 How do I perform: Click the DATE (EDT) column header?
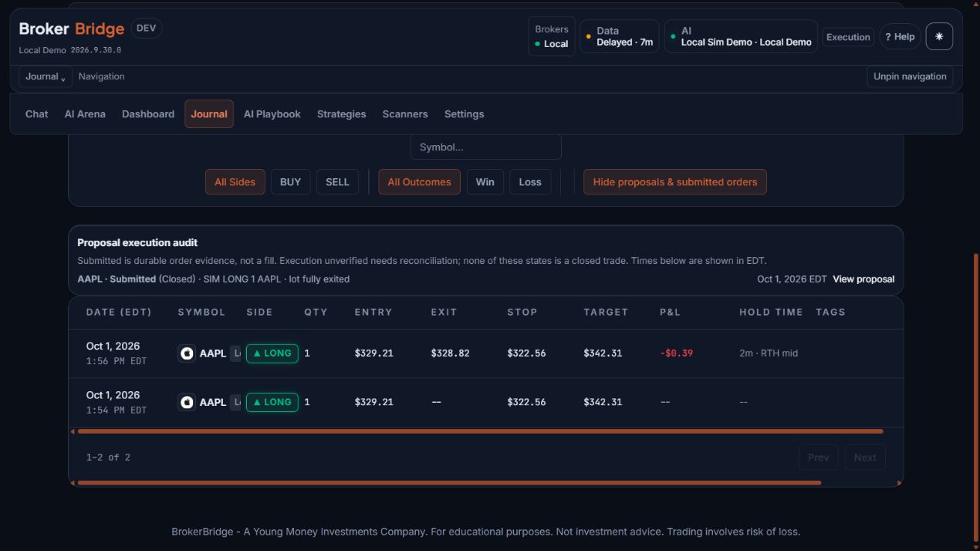point(119,312)
